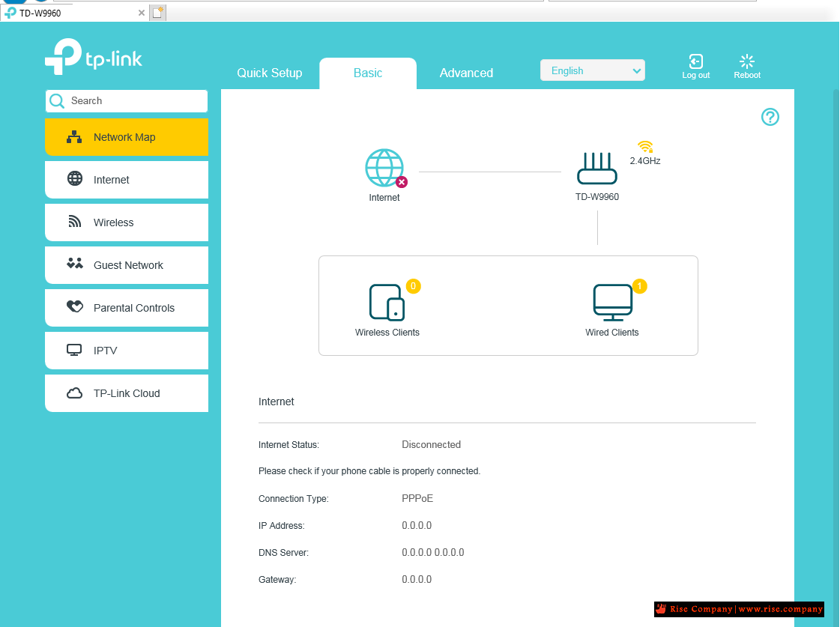Click the Wired Clients count badge
840x627 pixels.
coord(640,286)
